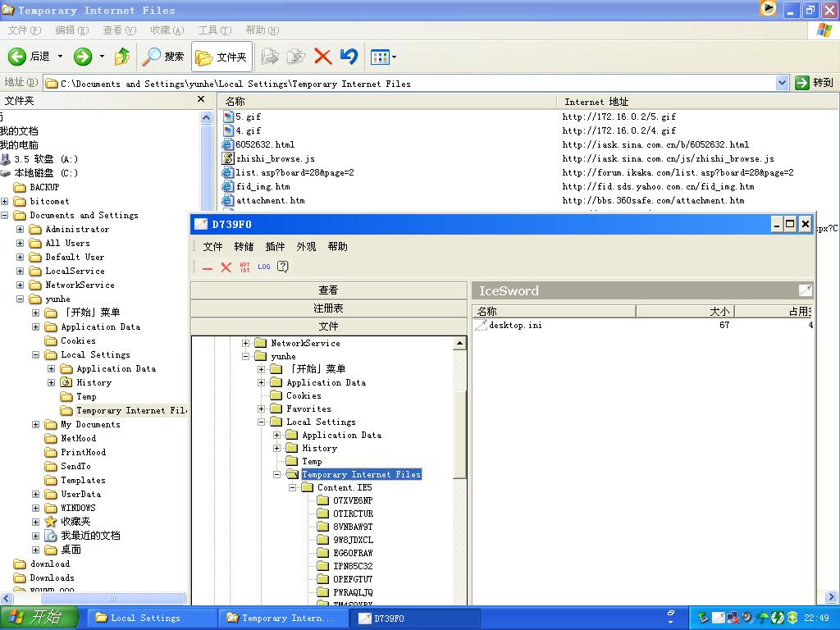Click the Explorer Up folder icon
The width and height of the screenshot is (840, 630).
[122, 57]
